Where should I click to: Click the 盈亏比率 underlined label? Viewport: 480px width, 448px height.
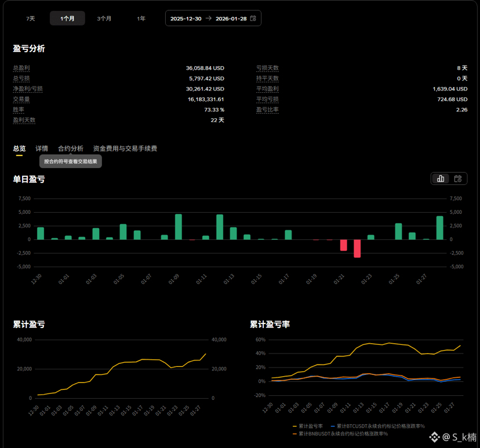267,110
